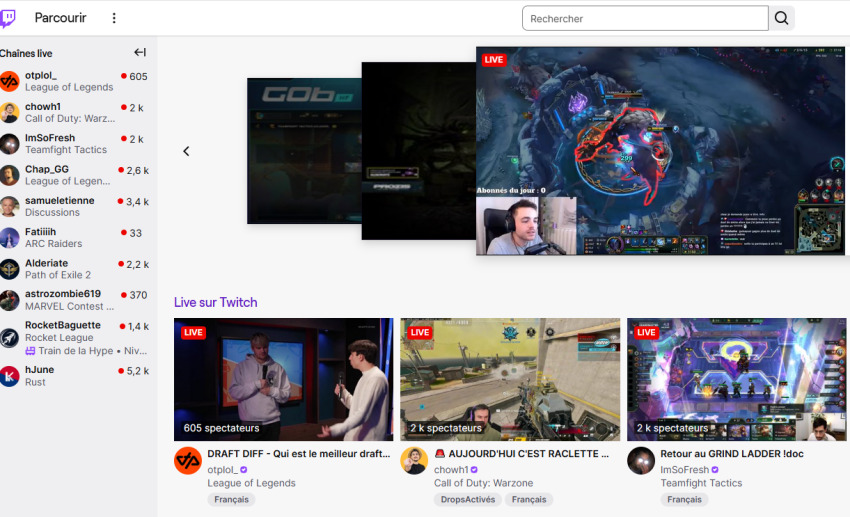Select otplol_ channel name in sidebar
The width and height of the screenshot is (850, 517).
[41, 75]
